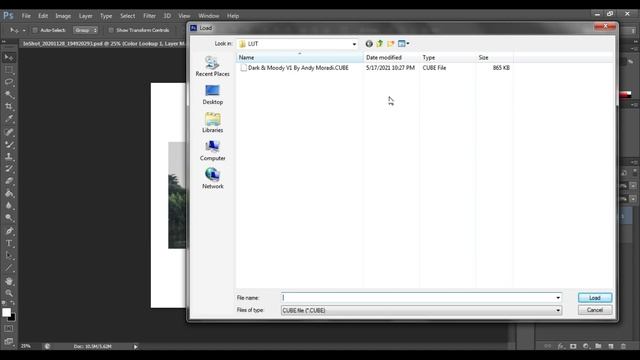
Task: Toggle Show Transform Controls checkbox
Action: click(x=111, y=30)
